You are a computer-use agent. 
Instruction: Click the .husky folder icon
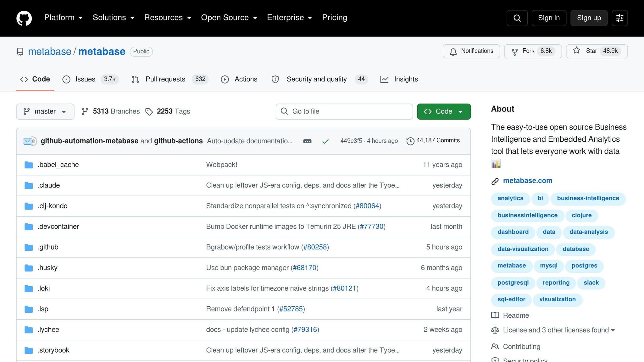click(29, 268)
